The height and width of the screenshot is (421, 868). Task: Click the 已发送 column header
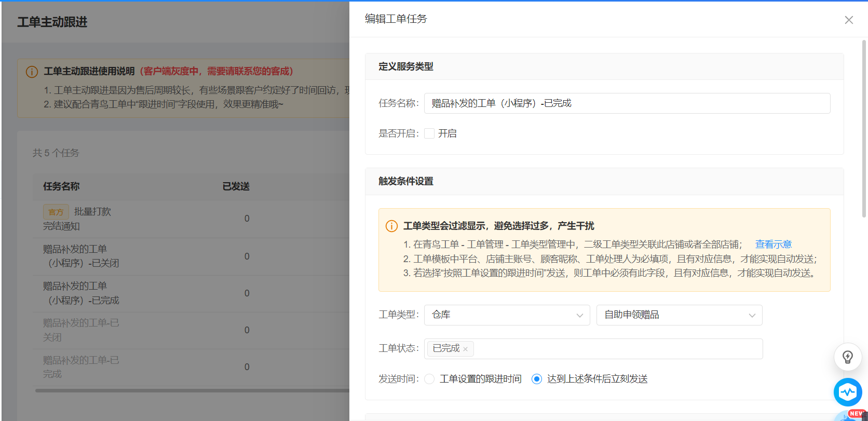pyautogui.click(x=236, y=186)
